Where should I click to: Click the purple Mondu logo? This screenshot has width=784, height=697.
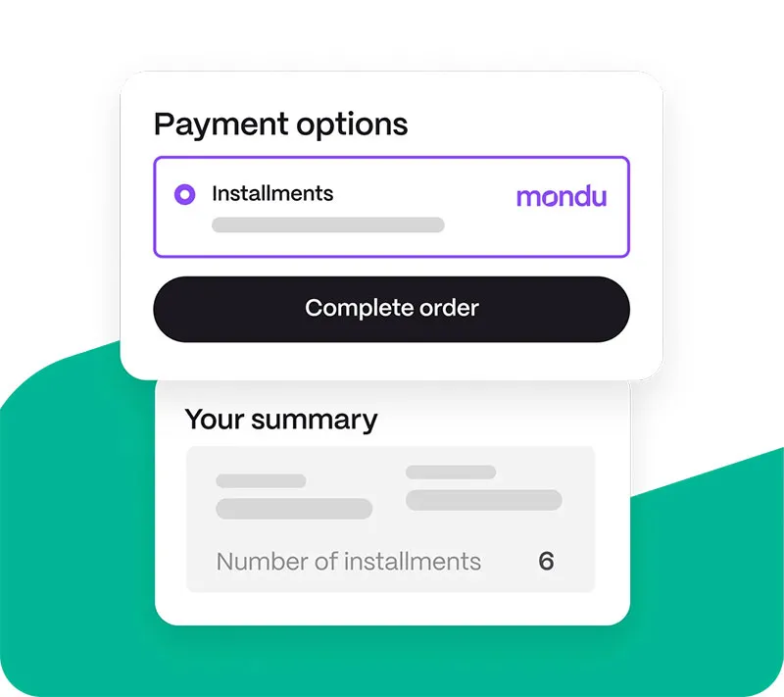(x=561, y=196)
